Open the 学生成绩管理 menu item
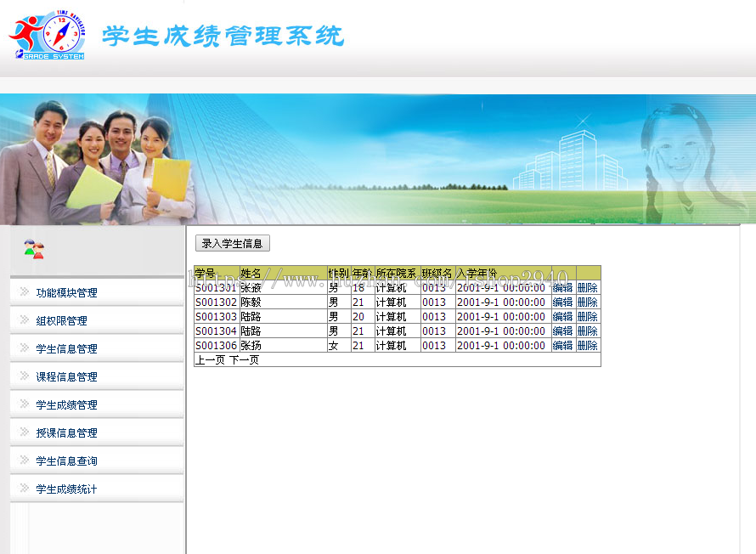Screen dimensions: 756x554 click(x=66, y=404)
